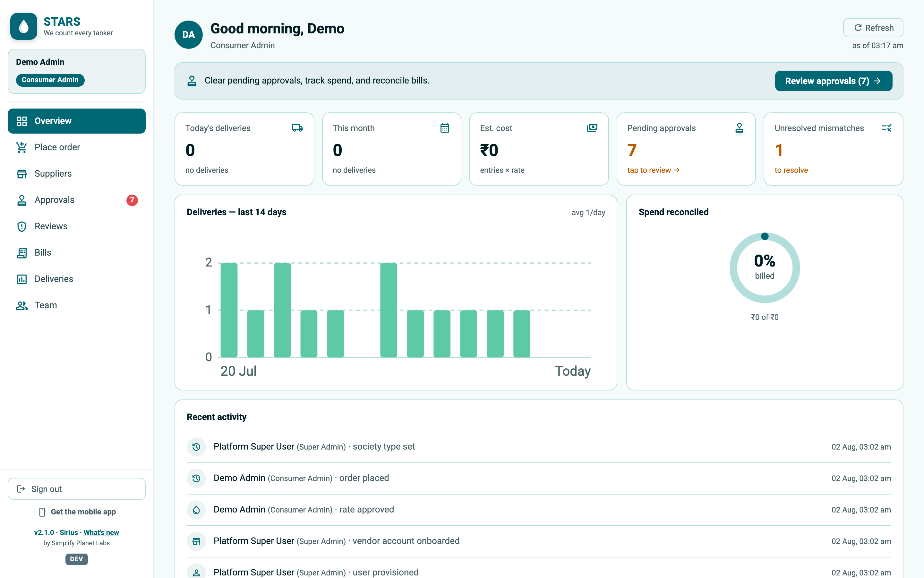Open the Approvals section

pos(76,200)
